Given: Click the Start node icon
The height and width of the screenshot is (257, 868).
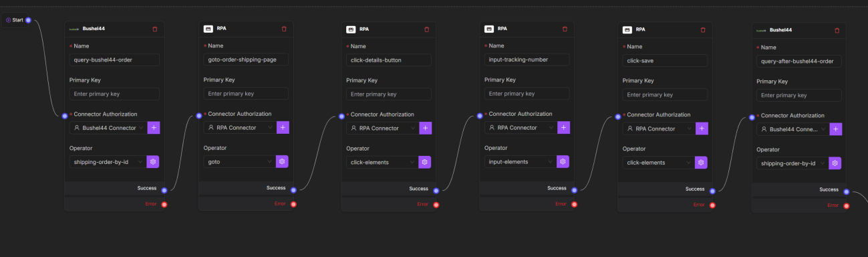Looking at the screenshot, I should [9, 20].
